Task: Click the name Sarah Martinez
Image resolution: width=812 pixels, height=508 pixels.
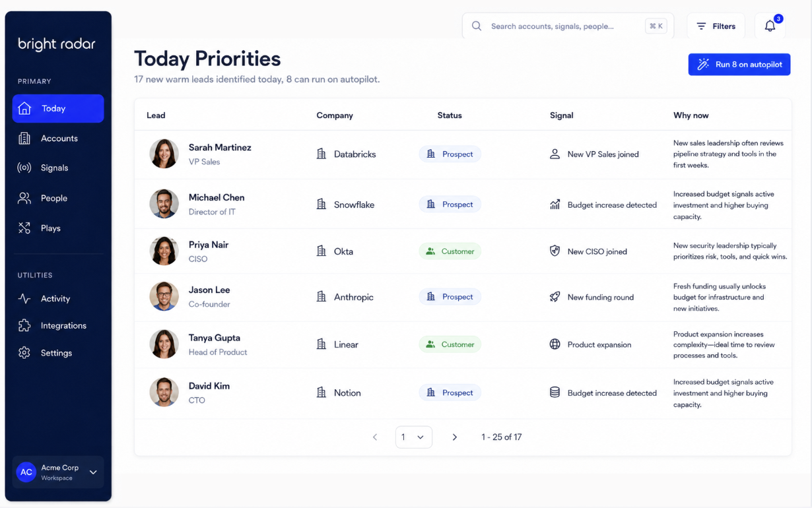Action: (220, 147)
